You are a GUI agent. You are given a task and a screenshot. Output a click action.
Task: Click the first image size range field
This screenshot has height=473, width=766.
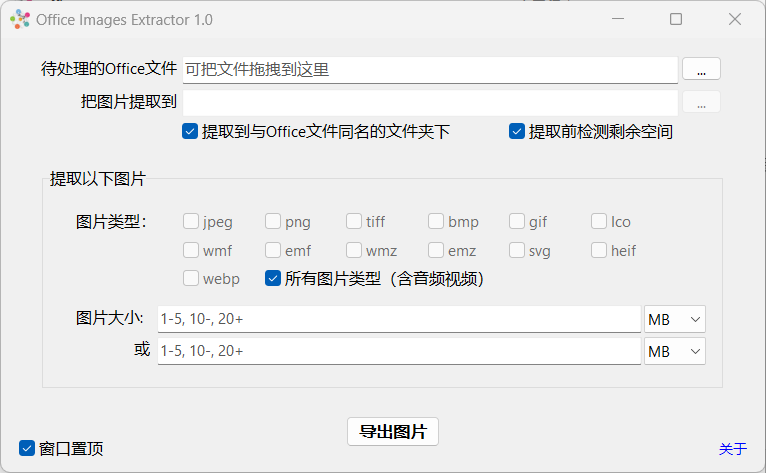tap(399, 320)
